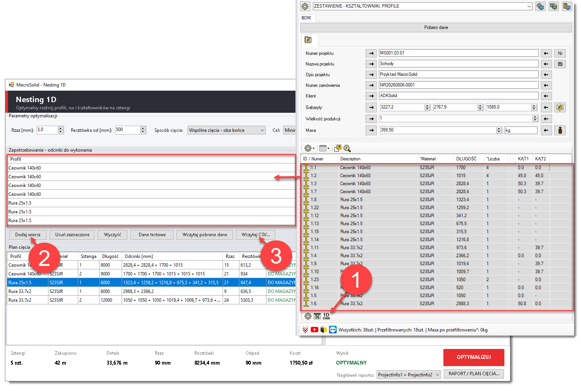Image resolution: width=581 pixels, height=392 pixels.
Task: Click the spinner on Masa value 359,50
Action: click(499, 130)
